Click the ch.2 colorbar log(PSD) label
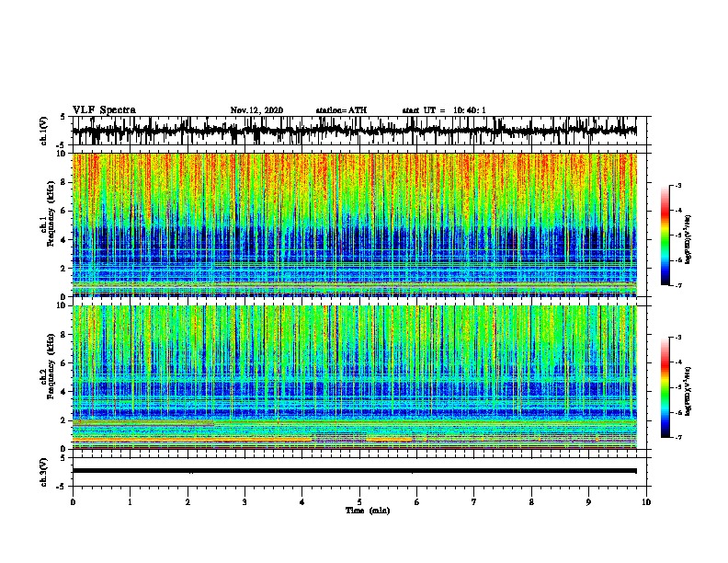Image resolution: width=728 pixels, height=563 pixels. (688, 391)
